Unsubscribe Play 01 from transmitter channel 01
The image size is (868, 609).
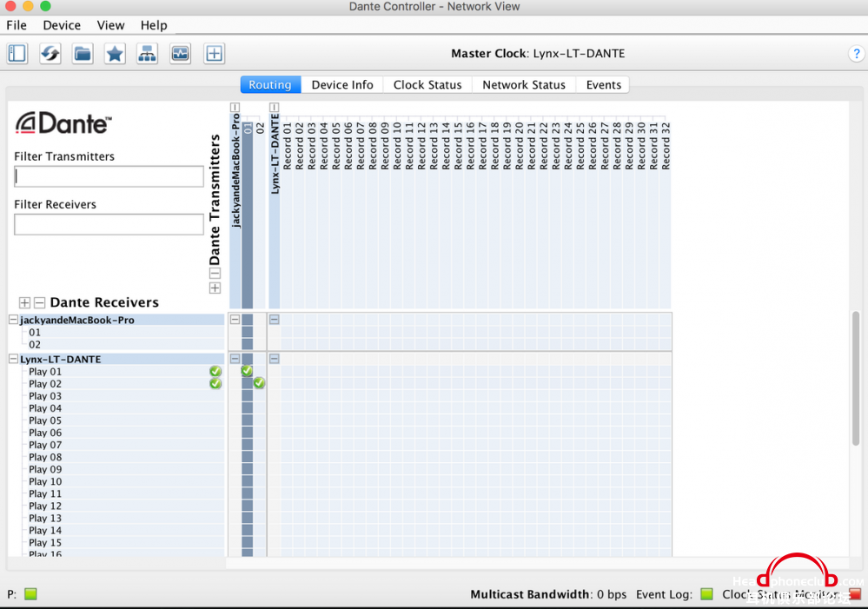(x=247, y=371)
